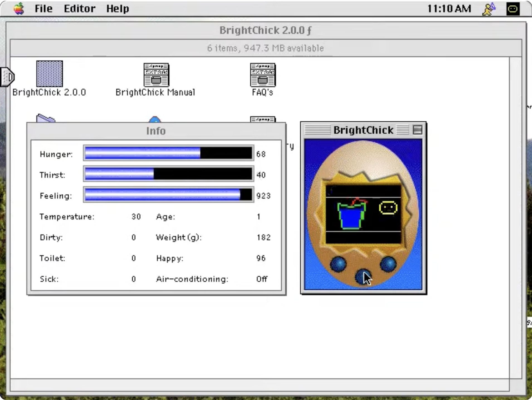Click the Info window title bar
This screenshot has width=532, height=400.
tap(156, 131)
